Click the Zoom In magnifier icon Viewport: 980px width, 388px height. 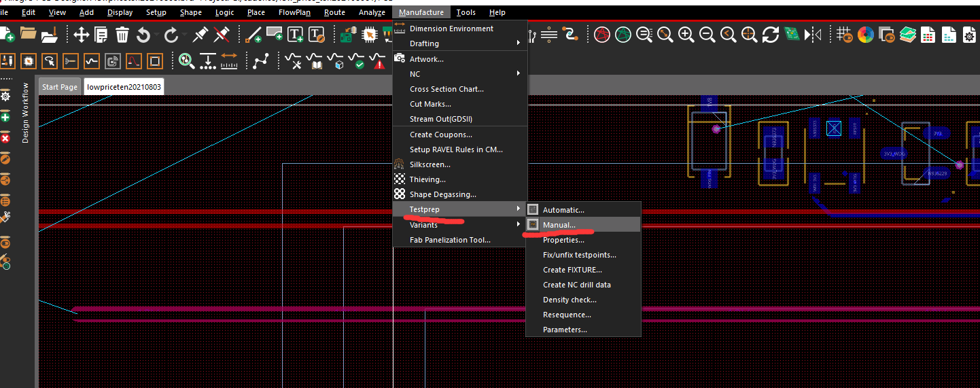tap(686, 35)
